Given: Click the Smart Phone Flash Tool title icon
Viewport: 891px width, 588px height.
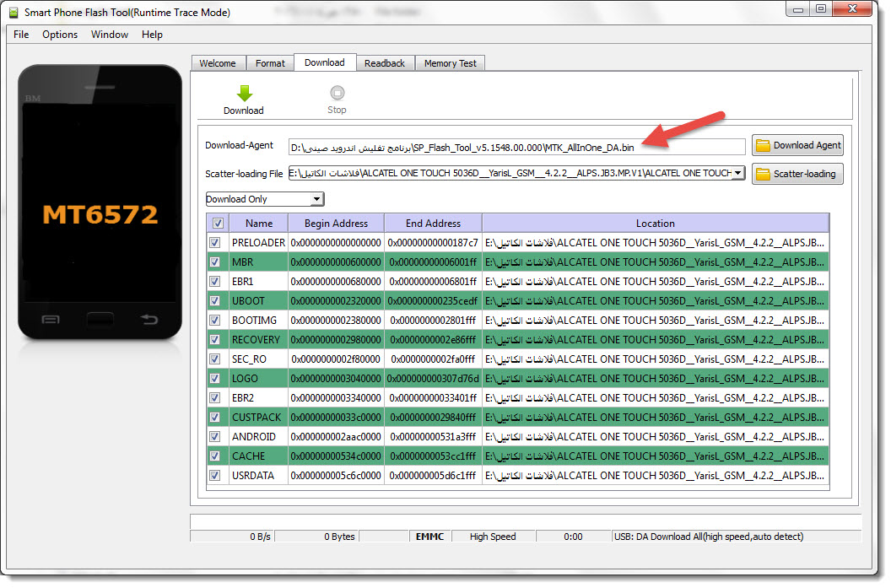Looking at the screenshot, I should [13, 13].
